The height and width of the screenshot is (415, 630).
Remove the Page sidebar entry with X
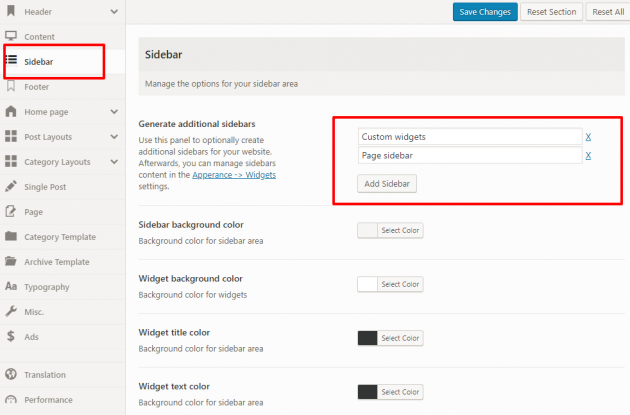point(588,155)
